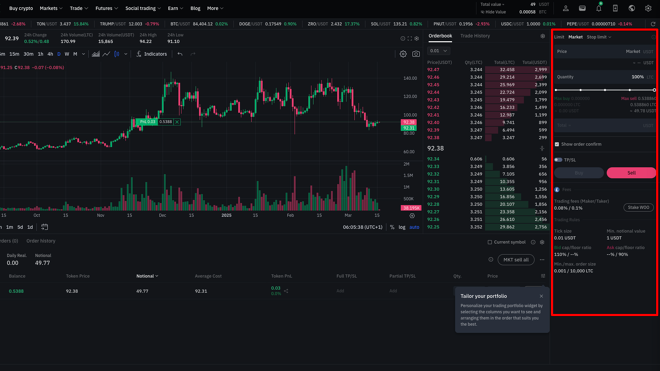The height and width of the screenshot is (371, 660).
Task: Open the Stop limit order type dropdown
Action: 599,37
